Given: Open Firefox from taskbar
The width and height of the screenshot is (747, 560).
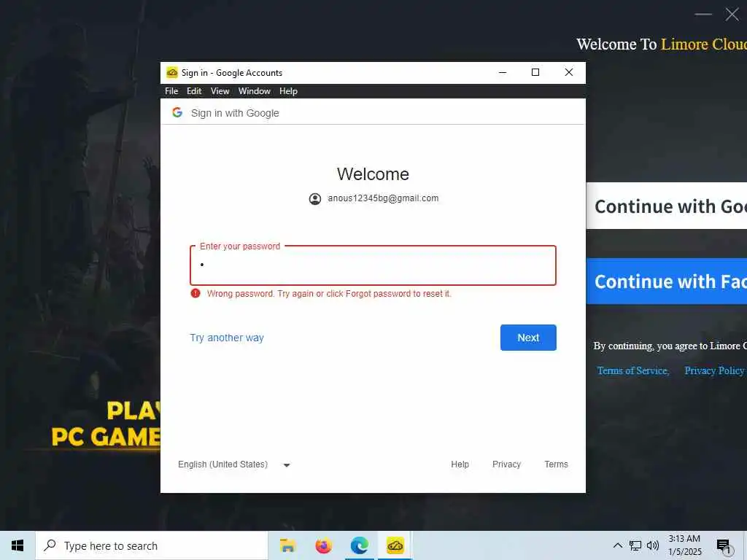Looking at the screenshot, I should coord(323,545).
